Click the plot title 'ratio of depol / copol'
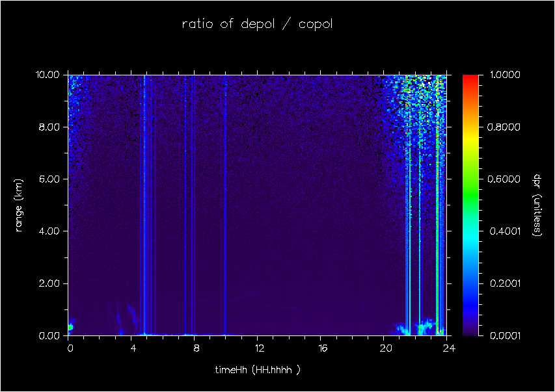 (x=257, y=24)
